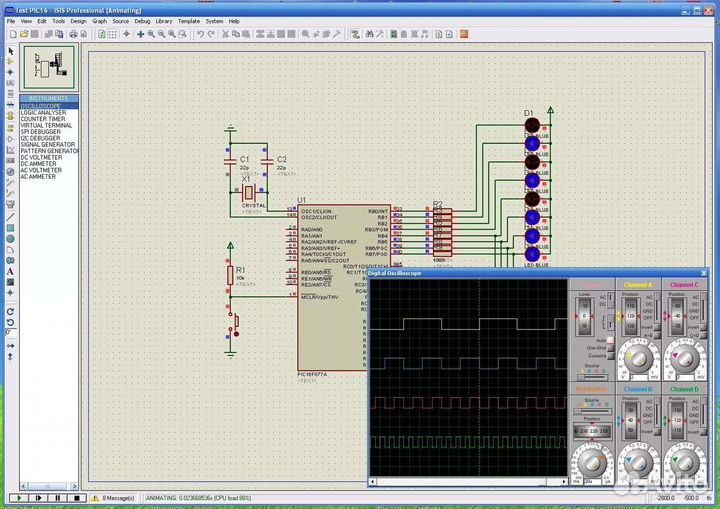Click the orange ARES netlist icon
This screenshot has height=509, width=720.
(x=464, y=34)
